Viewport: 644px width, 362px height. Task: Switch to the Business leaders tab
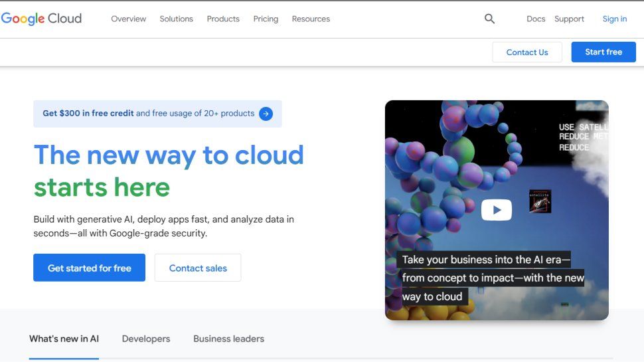tap(228, 339)
